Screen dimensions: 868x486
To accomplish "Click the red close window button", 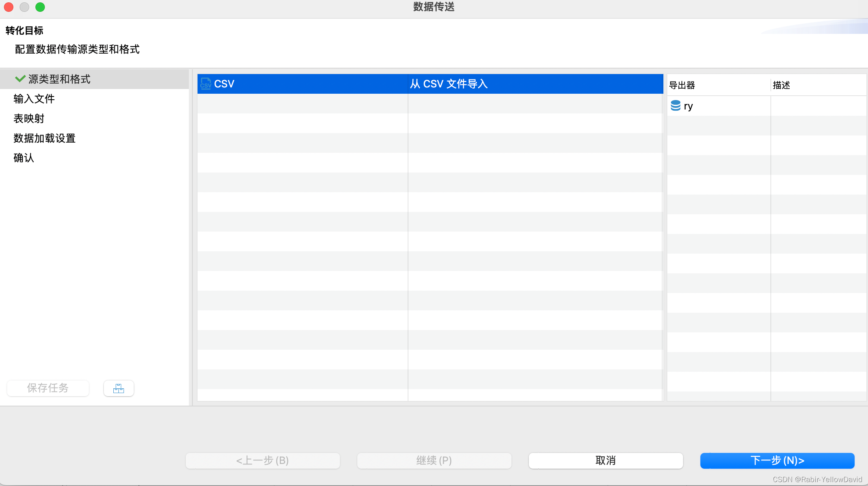I will pos(9,7).
